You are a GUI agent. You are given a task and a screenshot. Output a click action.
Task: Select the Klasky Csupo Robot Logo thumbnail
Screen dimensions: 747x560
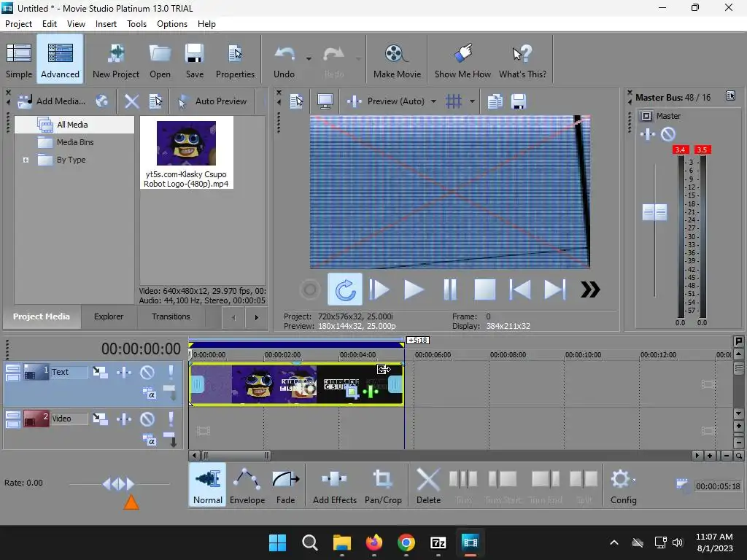pyautogui.click(x=186, y=153)
